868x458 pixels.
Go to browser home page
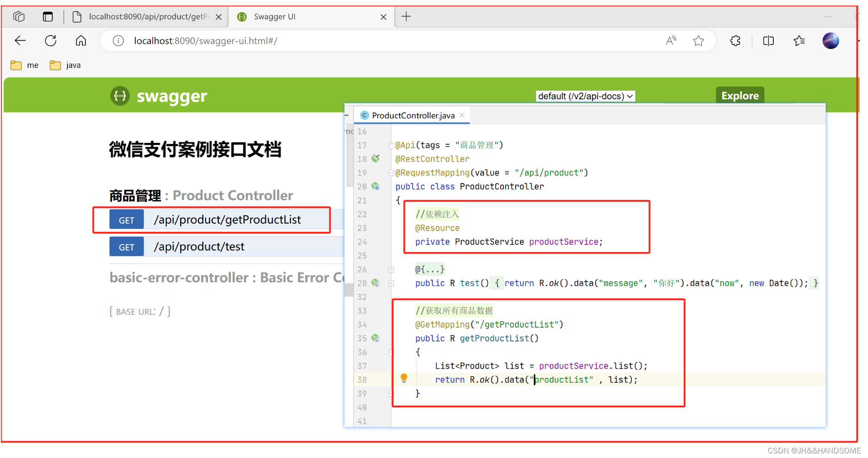[x=81, y=41]
